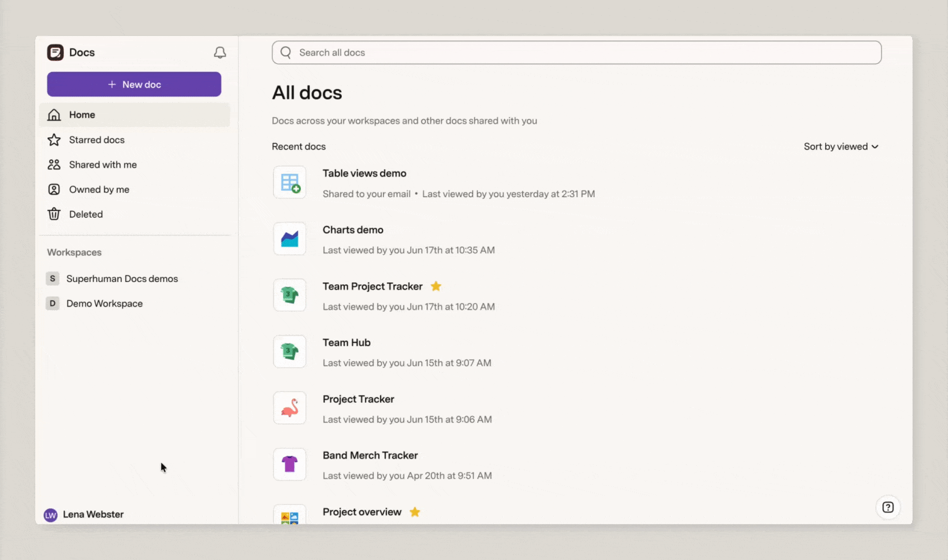Open Lena Webster account name

tap(93, 514)
